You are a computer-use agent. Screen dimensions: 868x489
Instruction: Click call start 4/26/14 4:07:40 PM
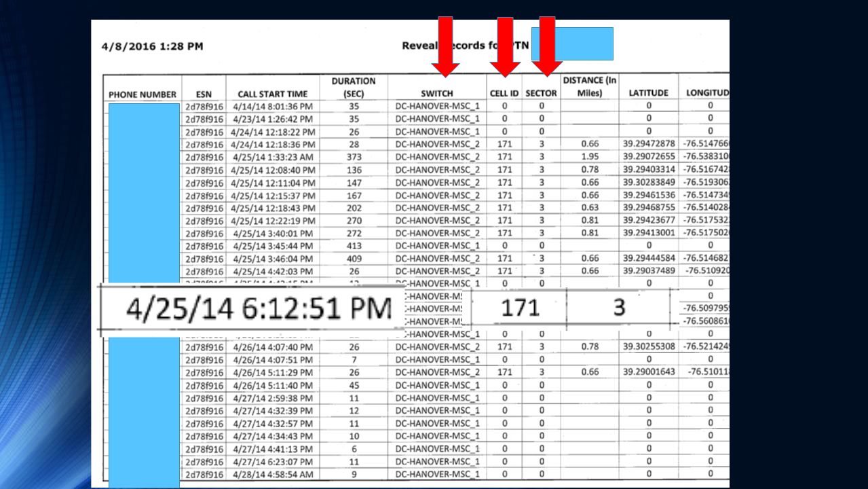[x=273, y=347]
